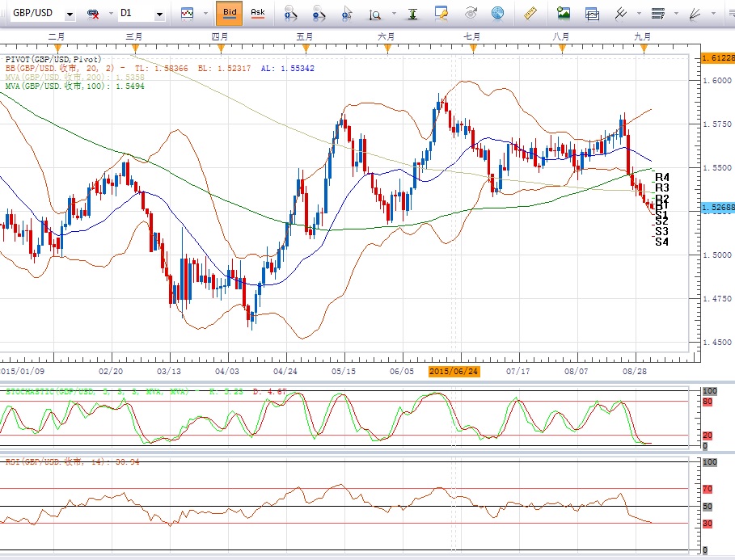Expand the vertical zoom dropdown arrow

(394, 14)
